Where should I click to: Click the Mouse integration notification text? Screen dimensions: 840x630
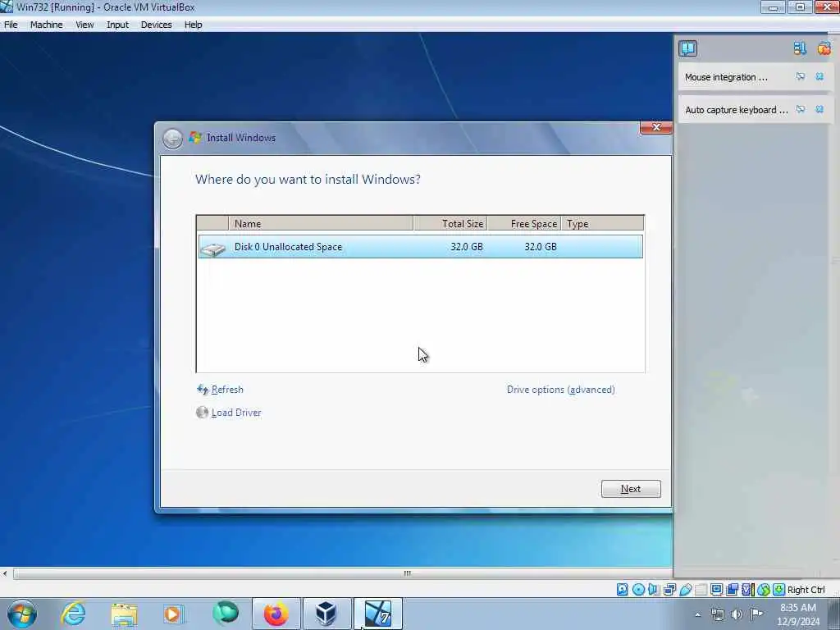click(726, 77)
